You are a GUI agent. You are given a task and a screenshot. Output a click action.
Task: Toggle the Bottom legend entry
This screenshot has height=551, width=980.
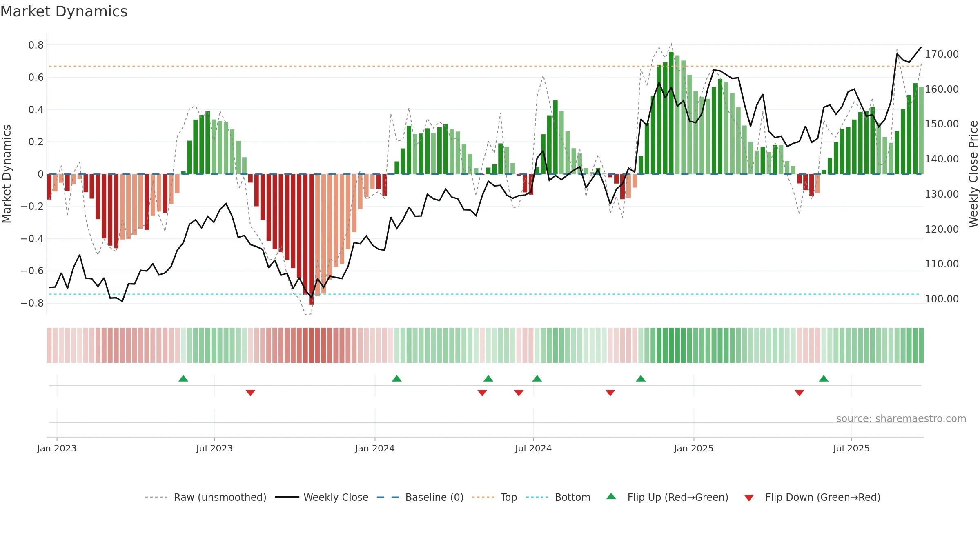[x=558, y=497]
